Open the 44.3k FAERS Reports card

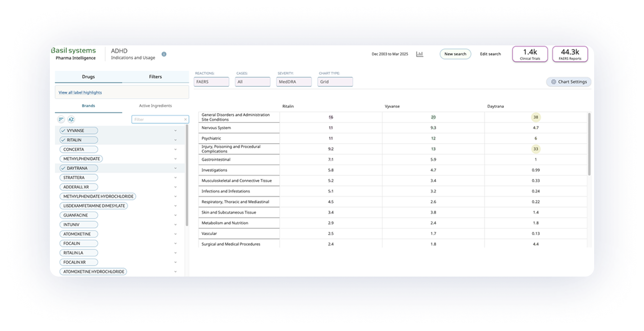pyautogui.click(x=570, y=54)
